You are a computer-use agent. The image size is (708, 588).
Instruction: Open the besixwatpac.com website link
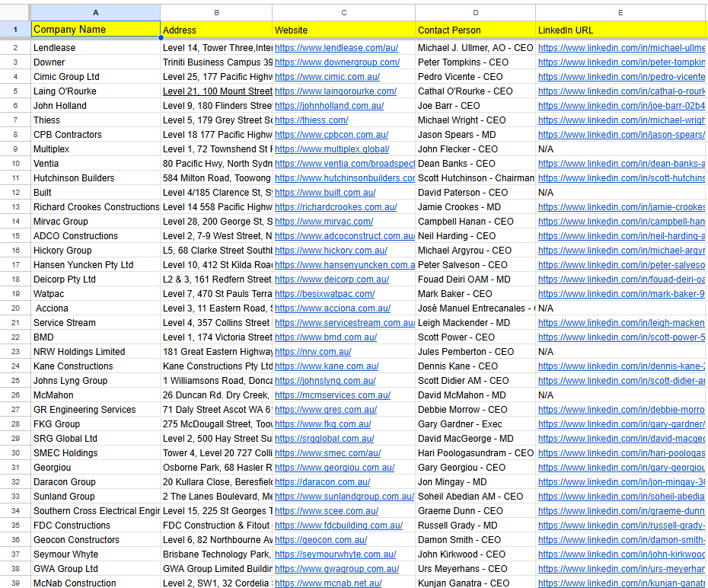click(324, 293)
